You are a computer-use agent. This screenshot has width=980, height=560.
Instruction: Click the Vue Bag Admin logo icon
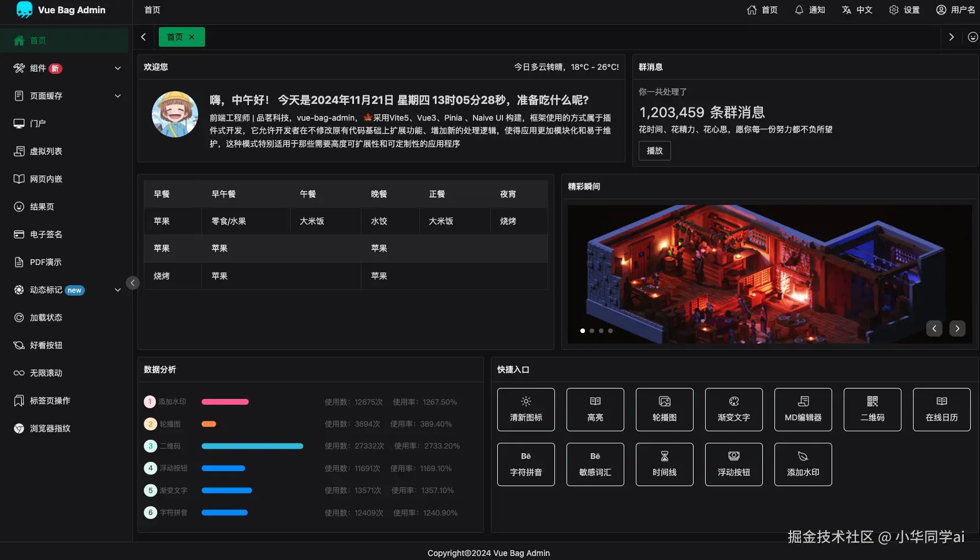24,10
